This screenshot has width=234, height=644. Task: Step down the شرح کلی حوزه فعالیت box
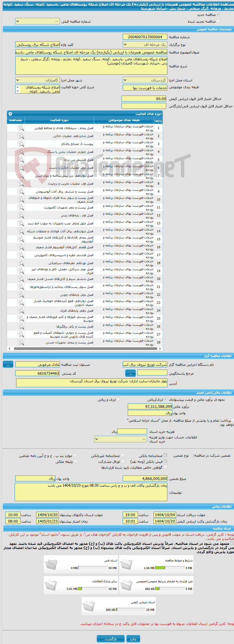pyautogui.click(x=18, y=91)
